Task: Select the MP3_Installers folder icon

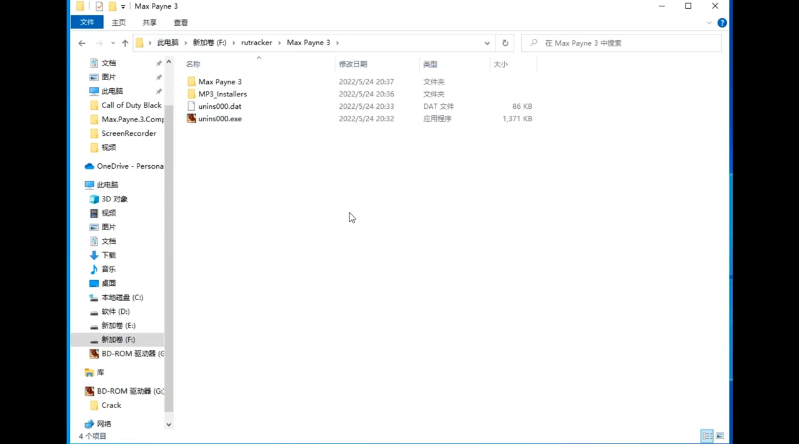Action: [191, 94]
